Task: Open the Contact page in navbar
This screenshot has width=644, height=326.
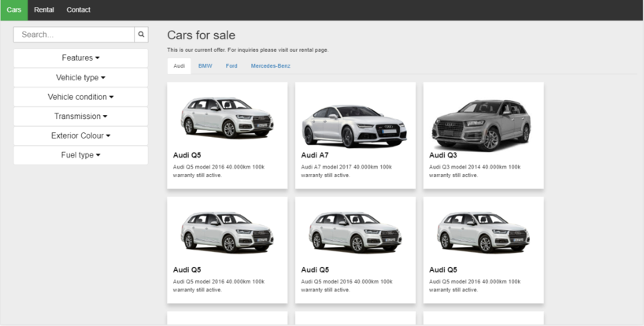Action: [79, 10]
